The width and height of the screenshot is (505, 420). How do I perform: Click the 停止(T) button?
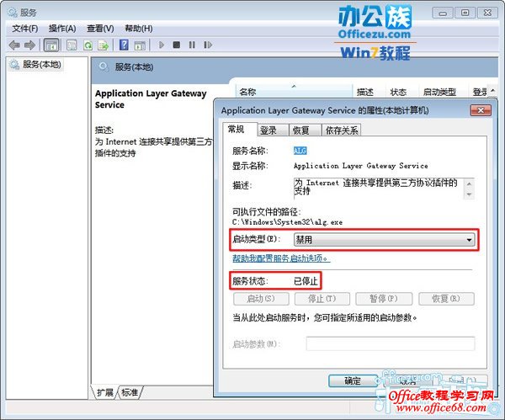tap(322, 299)
